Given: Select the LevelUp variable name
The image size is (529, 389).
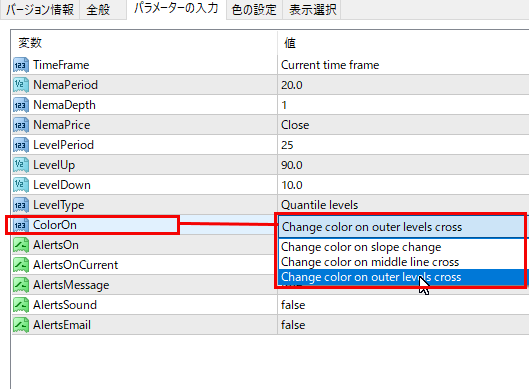Looking at the screenshot, I should click(54, 165).
